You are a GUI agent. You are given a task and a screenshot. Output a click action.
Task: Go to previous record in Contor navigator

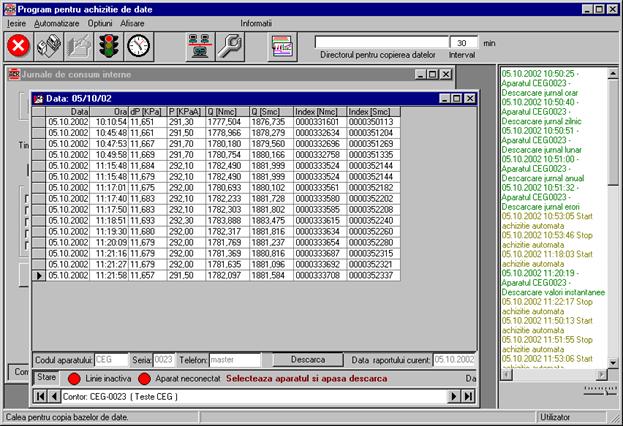54,396
